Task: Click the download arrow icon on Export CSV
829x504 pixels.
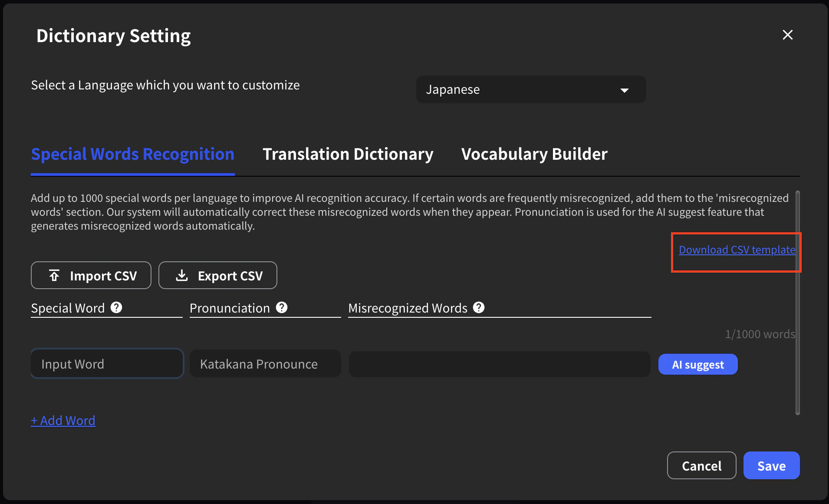Action: [x=182, y=276]
